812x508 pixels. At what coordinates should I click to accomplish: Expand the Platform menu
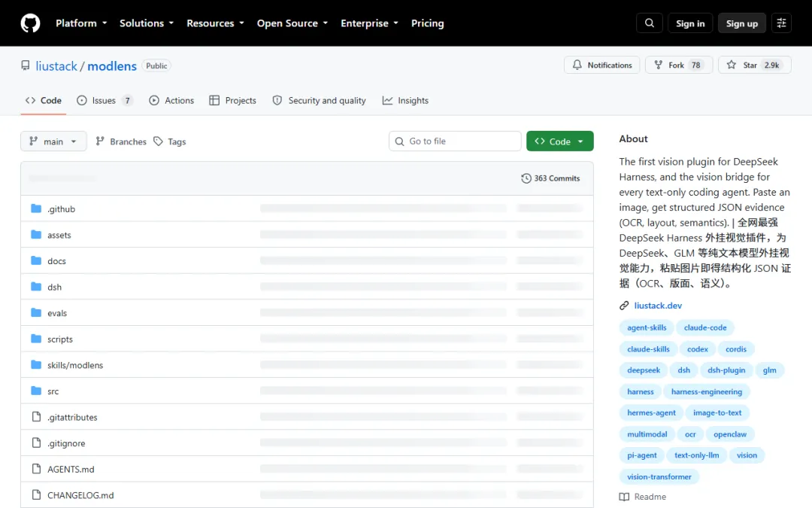(81, 23)
